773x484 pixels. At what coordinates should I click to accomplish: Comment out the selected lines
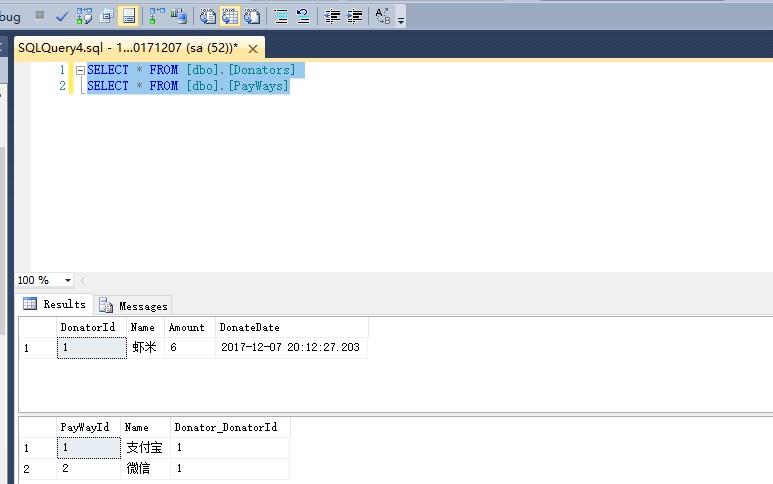coord(281,16)
